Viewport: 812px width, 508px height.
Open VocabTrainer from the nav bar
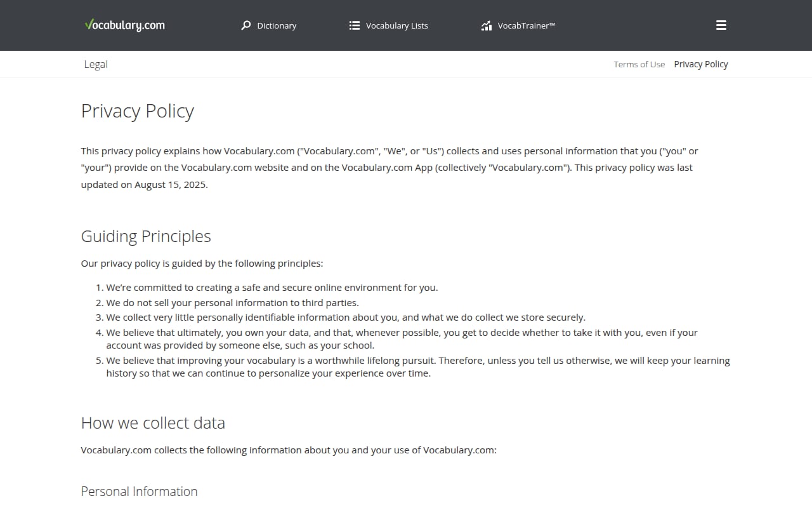[518, 25]
